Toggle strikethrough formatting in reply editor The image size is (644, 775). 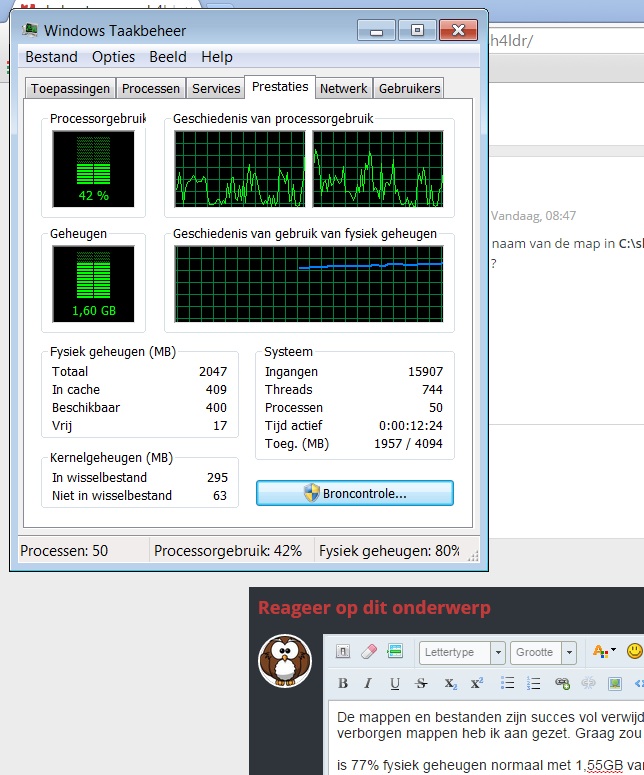(x=421, y=683)
